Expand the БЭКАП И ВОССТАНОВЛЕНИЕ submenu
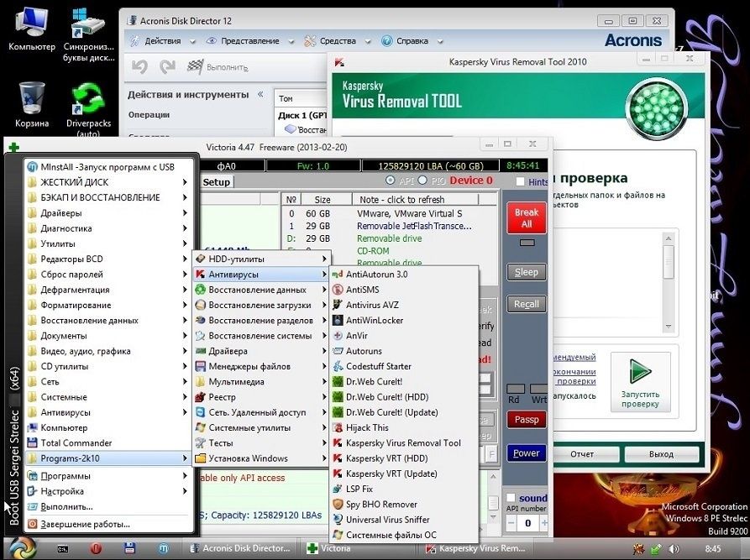Screen dimensions: 750x560 click(108, 197)
